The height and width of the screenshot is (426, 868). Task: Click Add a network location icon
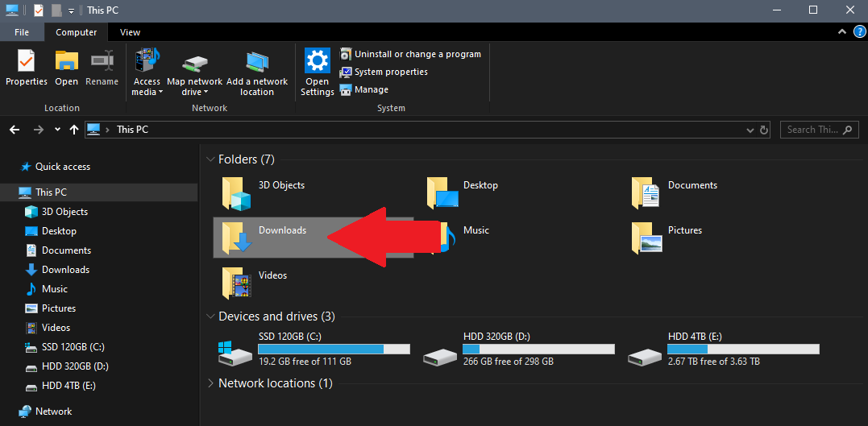point(257,63)
